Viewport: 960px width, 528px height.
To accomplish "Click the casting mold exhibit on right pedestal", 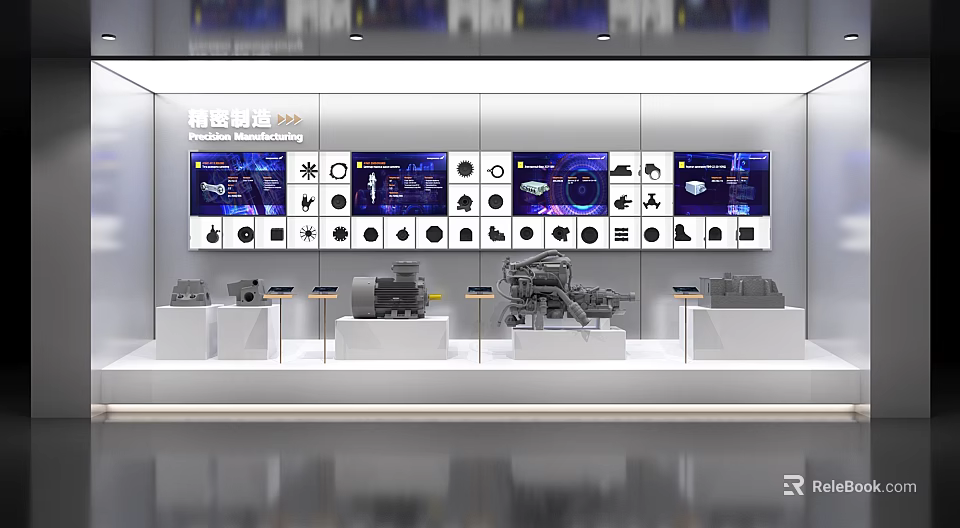I will [742, 291].
